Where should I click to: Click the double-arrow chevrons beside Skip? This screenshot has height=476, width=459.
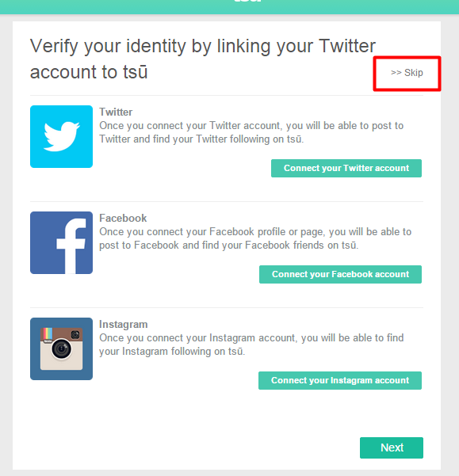tap(396, 73)
